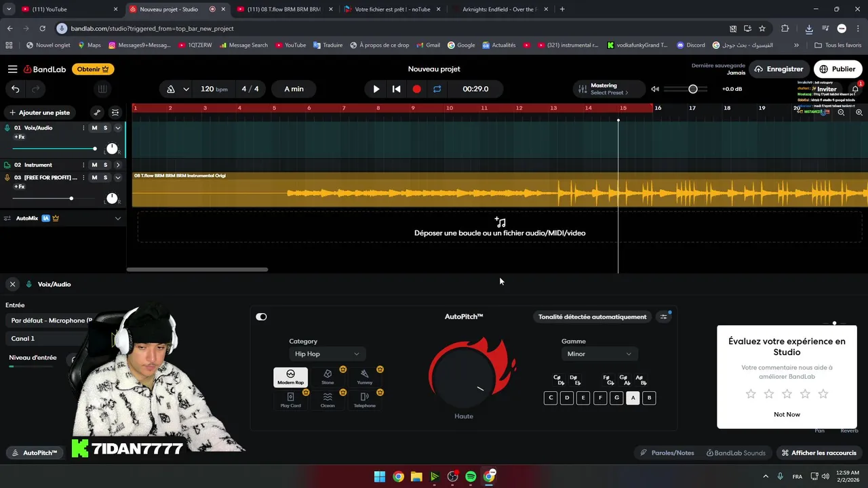The height and width of the screenshot is (488, 868).
Task: Solo the 03 FREE FOR PROFIT track
Action: pos(105,178)
